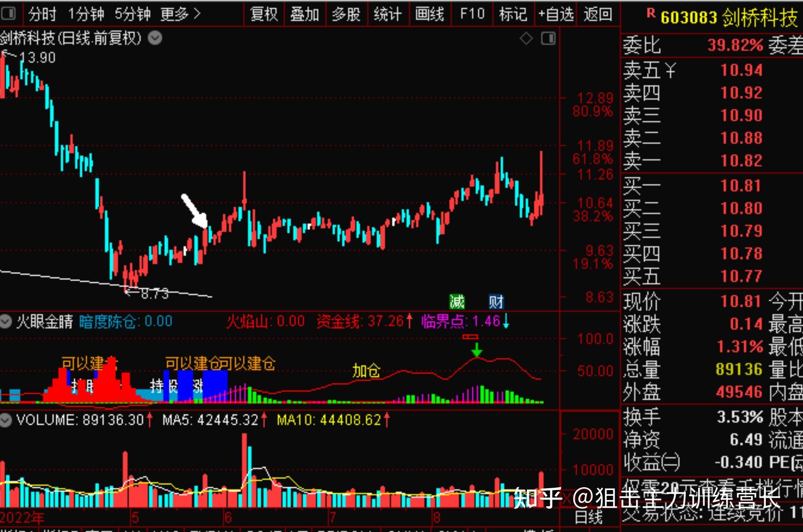Click the 外盘 value 49546
The height and width of the screenshot is (532, 803).
click(739, 392)
